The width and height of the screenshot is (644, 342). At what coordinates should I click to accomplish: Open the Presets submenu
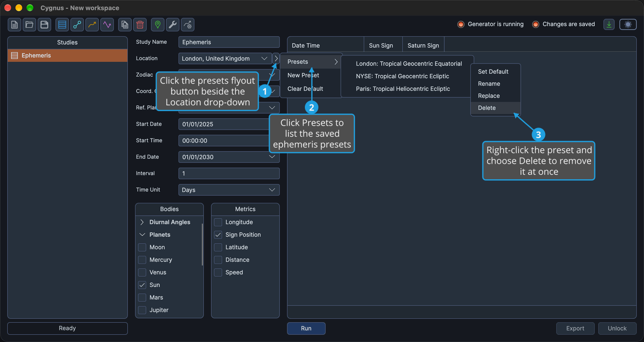[x=312, y=62]
